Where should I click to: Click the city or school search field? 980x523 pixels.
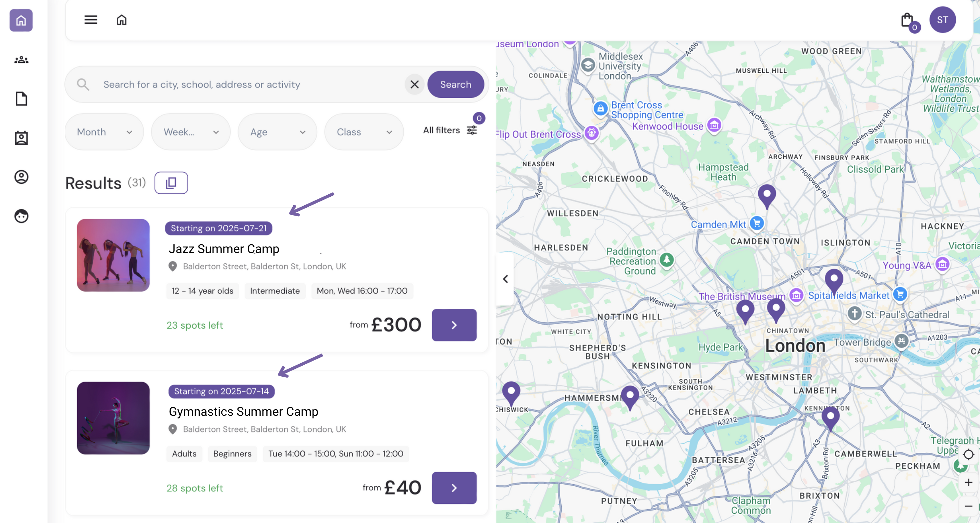tap(251, 85)
